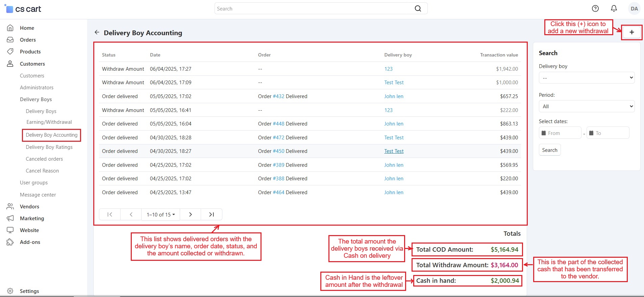Go to next page of transactions
This screenshot has height=297, width=644.
click(x=191, y=214)
